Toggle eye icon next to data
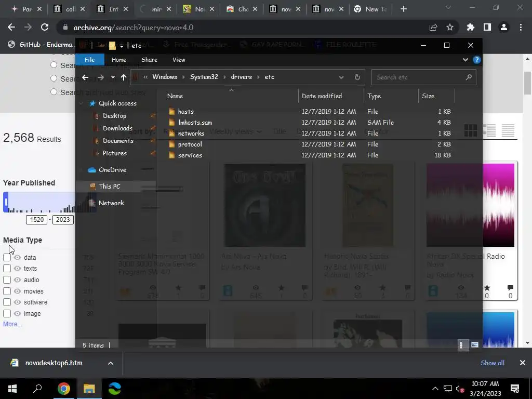Screen dimensions: 532x399 coord(17,258)
